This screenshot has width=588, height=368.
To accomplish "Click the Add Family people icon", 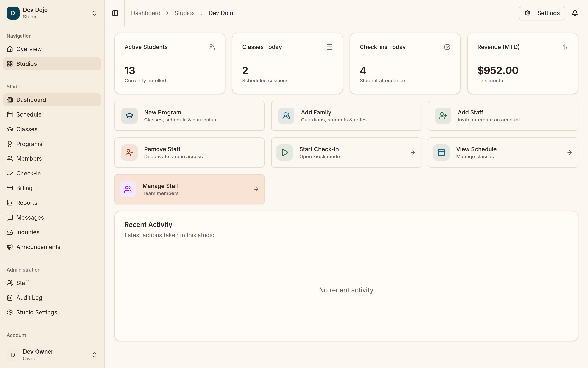I will (x=286, y=116).
